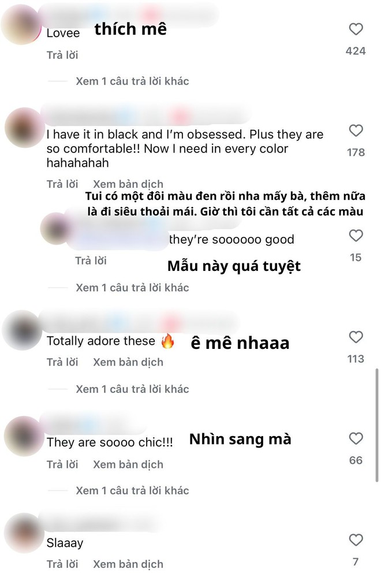Expand "Xem 1 câu trả lời khác" under Lovee

(x=132, y=81)
